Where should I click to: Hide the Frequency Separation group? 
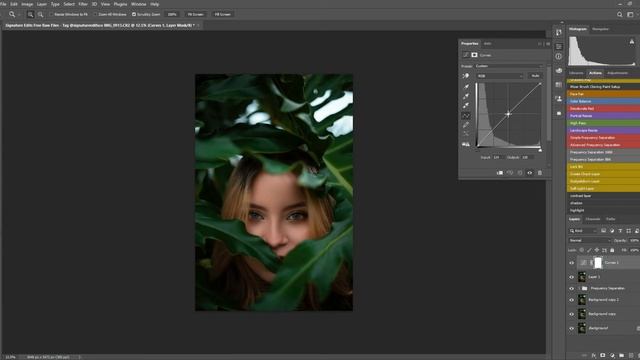click(x=571, y=289)
